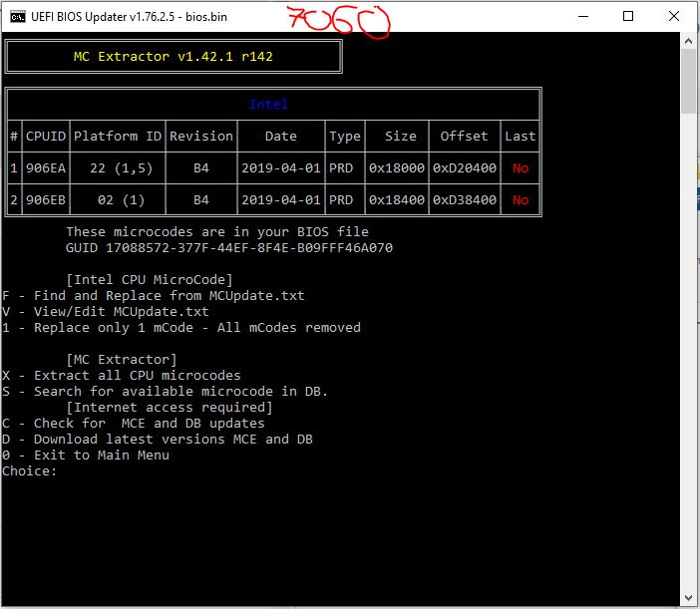Click the '[MC Extractor]' section label
Screen dimensions: 700x609
coord(122,360)
